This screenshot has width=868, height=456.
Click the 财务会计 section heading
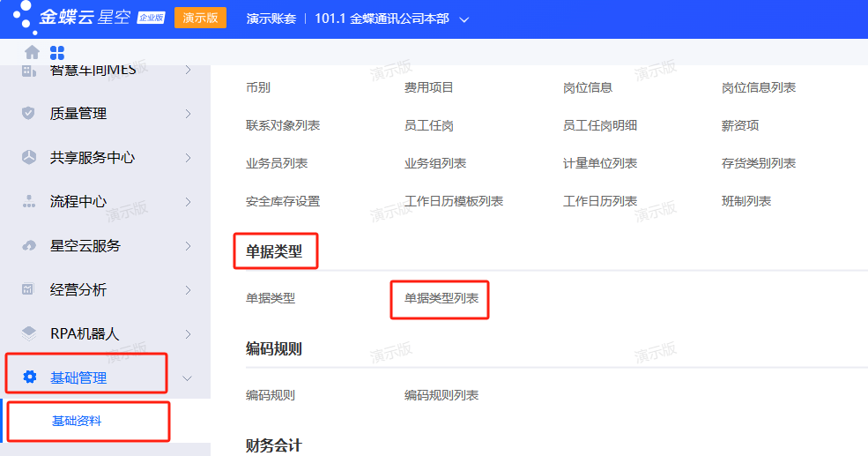(x=274, y=445)
